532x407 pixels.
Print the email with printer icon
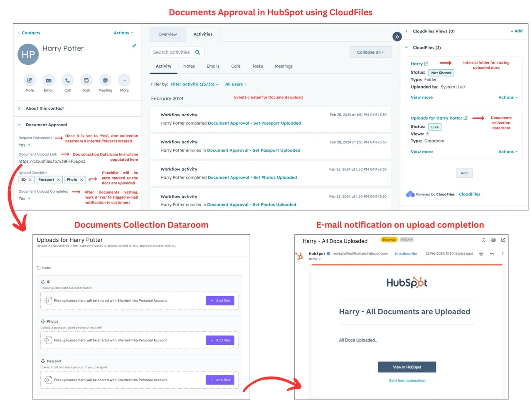[x=493, y=240]
